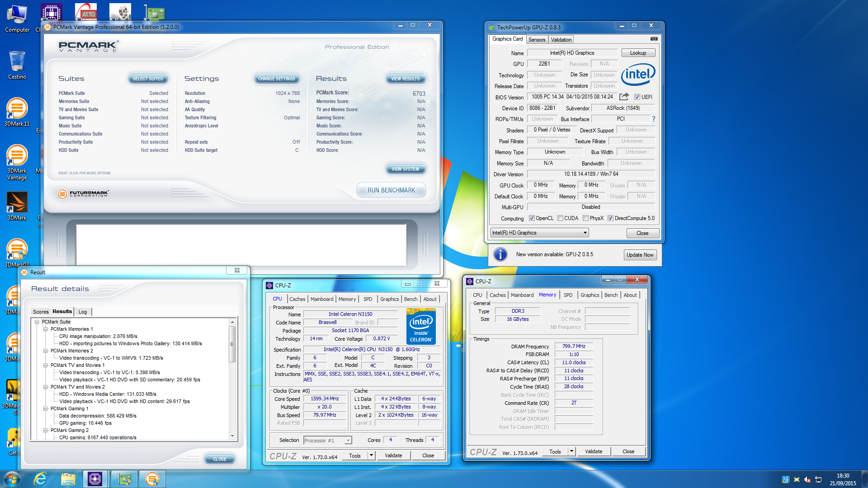This screenshot has width=868, height=488.
Task: Open the Graphics tab in the CPU-Z CPU window
Action: coord(389,299)
